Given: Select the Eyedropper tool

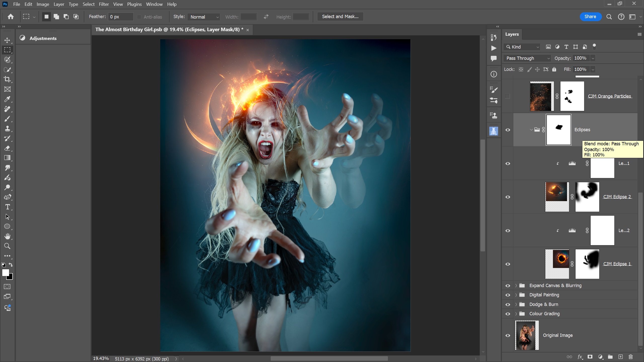Looking at the screenshot, I should [7, 99].
